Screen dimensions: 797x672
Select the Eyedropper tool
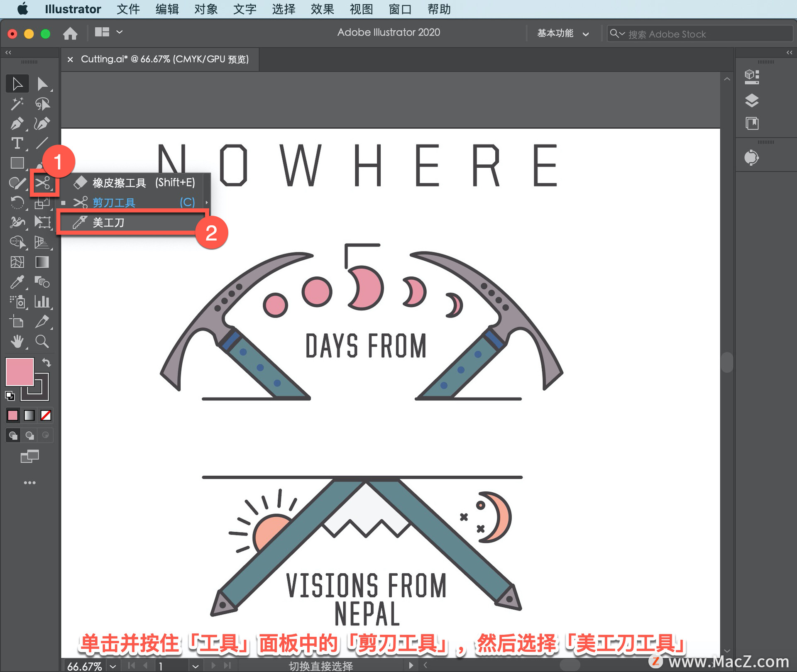pos(17,282)
